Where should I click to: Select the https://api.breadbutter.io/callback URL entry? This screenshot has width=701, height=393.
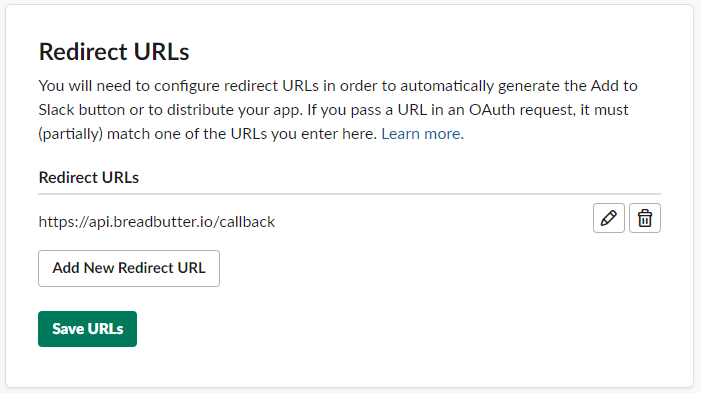156,222
